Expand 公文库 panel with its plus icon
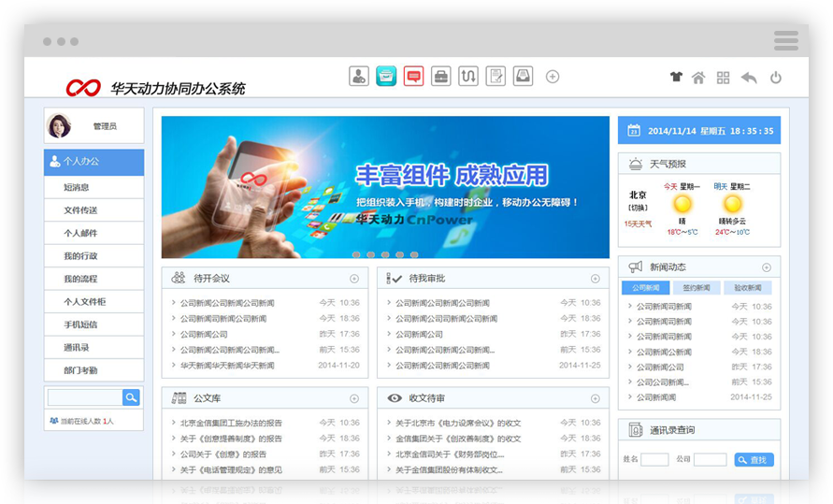Image resolution: width=833 pixels, height=504 pixels. pyautogui.click(x=354, y=399)
